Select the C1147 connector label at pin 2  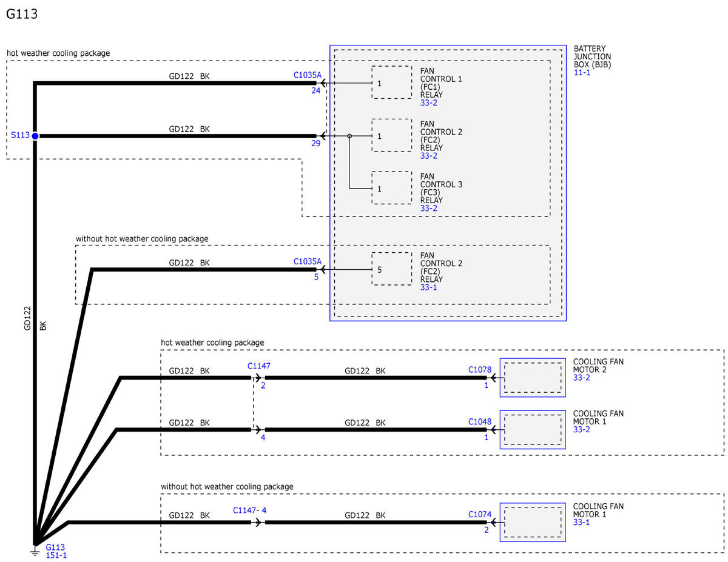[x=259, y=366]
